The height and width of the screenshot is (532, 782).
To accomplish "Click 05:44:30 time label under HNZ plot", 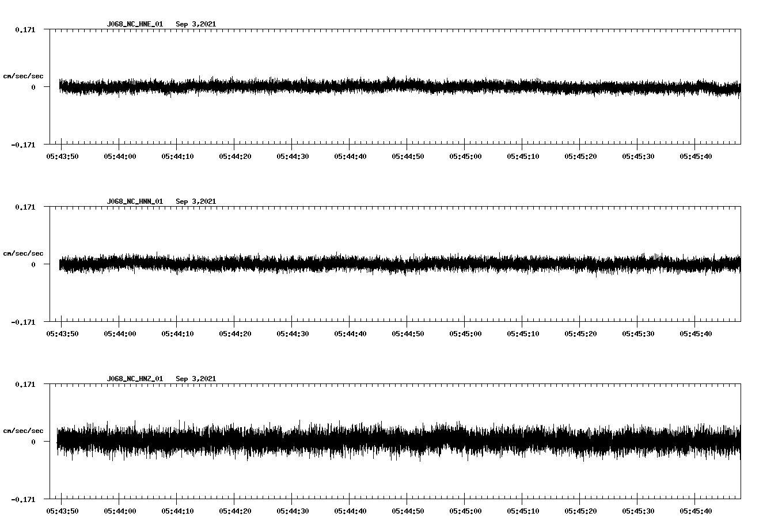I will (293, 511).
